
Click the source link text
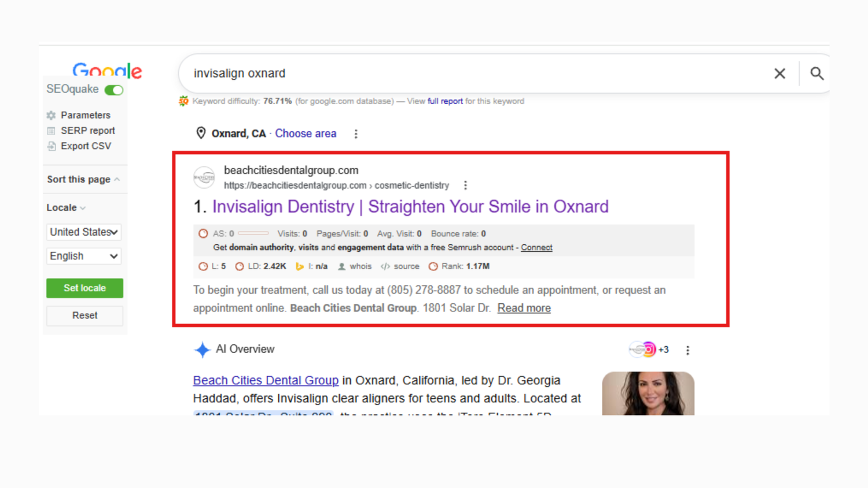406,266
